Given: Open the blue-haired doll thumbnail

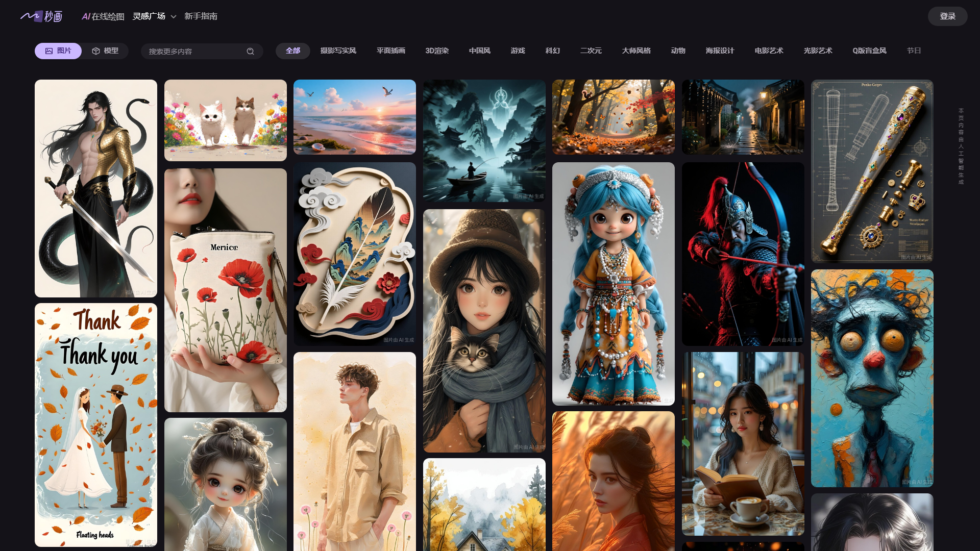Looking at the screenshot, I should click(x=613, y=284).
